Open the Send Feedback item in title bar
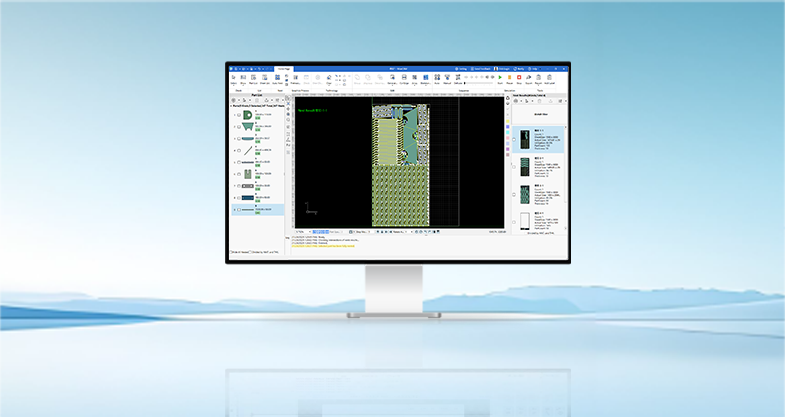785x417 pixels. point(485,68)
